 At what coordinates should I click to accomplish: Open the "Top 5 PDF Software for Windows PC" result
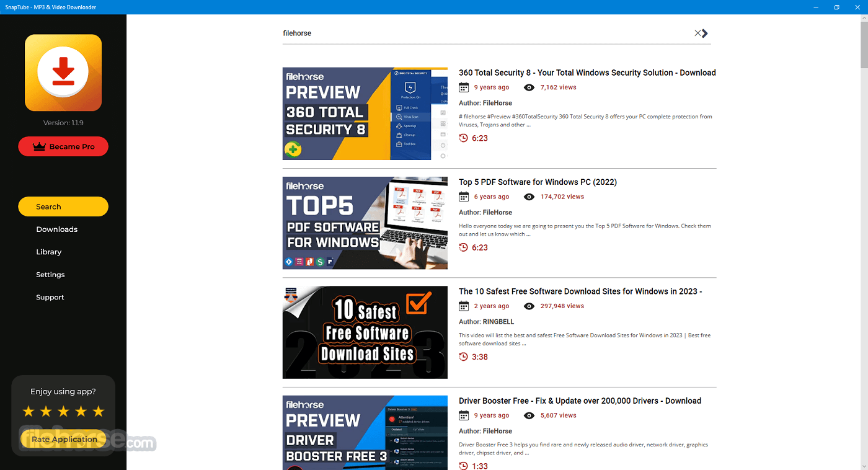click(538, 182)
